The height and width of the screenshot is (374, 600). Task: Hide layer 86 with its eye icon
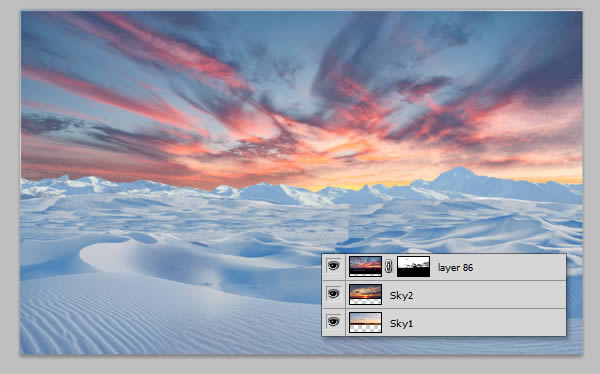click(334, 266)
